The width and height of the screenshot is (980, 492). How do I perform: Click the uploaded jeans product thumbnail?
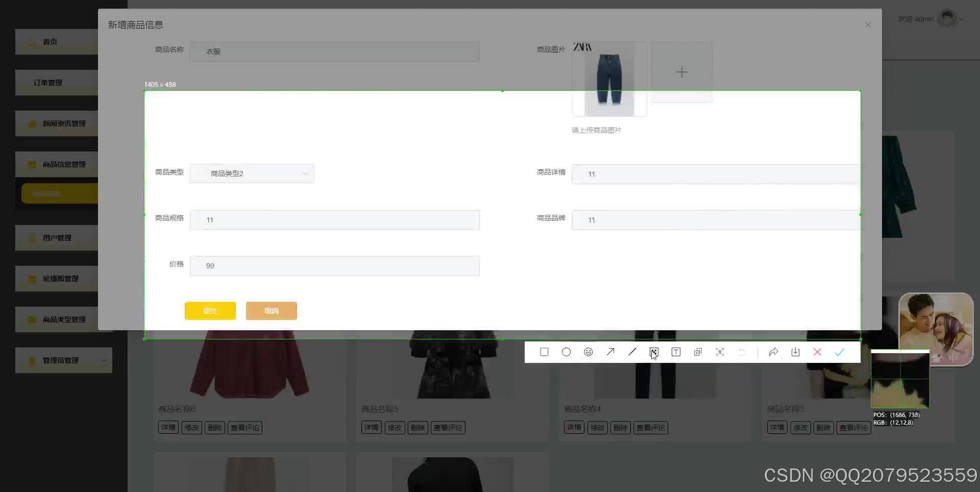(609, 79)
